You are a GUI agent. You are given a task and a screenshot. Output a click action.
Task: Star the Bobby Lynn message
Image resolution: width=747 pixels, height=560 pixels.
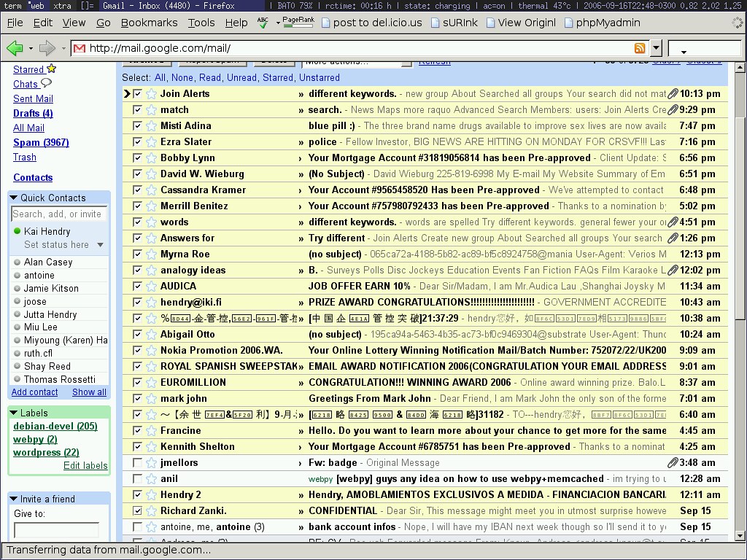[x=152, y=157]
